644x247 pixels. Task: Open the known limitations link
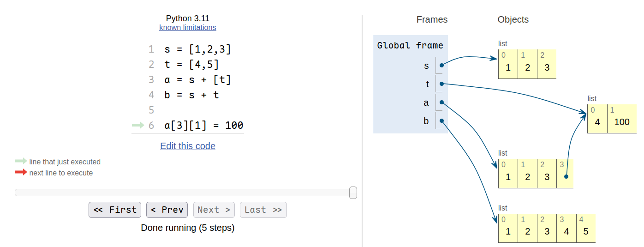coord(188,27)
